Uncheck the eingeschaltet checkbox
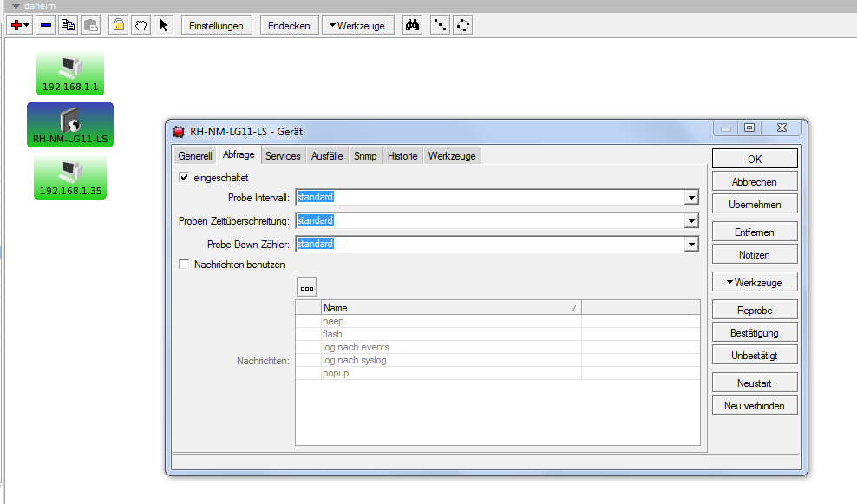857x504 pixels. click(x=184, y=178)
